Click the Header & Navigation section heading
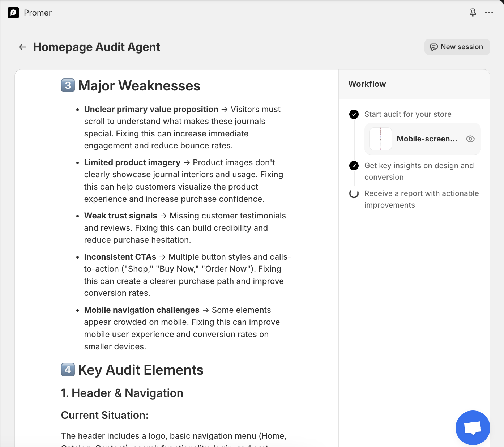The height and width of the screenshot is (447, 504). click(122, 393)
